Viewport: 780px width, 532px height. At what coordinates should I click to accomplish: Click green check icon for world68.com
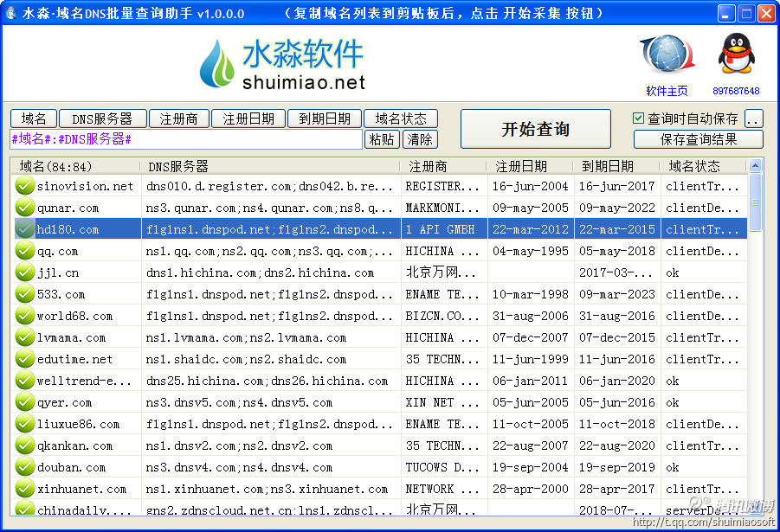tap(24, 315)
